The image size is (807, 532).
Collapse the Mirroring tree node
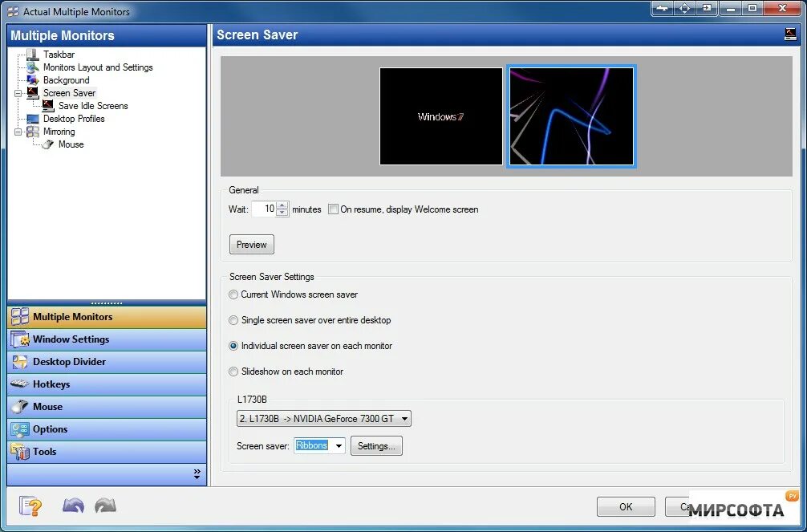[x=18, y=132]
